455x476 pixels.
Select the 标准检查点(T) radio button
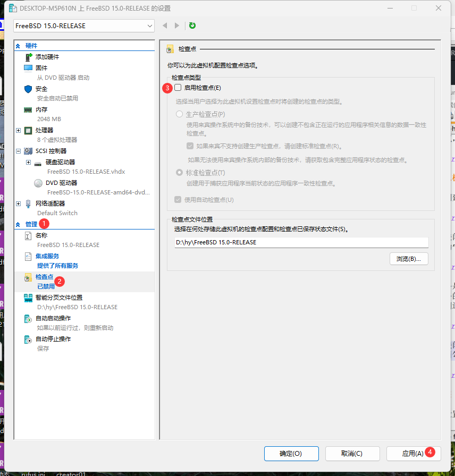point(179,173)
